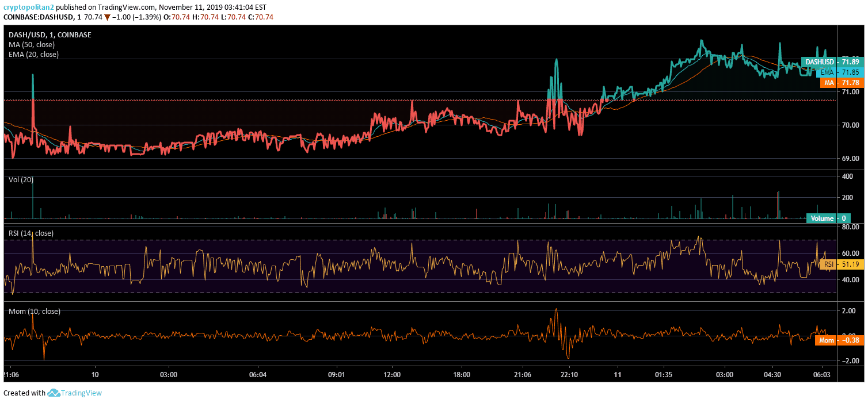
Task: Open the TradingView link in the footer
Action: [82, 393]
